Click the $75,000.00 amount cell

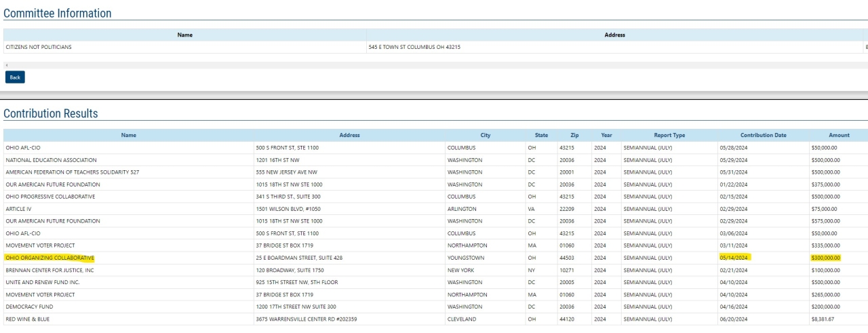tap(824, 209)
